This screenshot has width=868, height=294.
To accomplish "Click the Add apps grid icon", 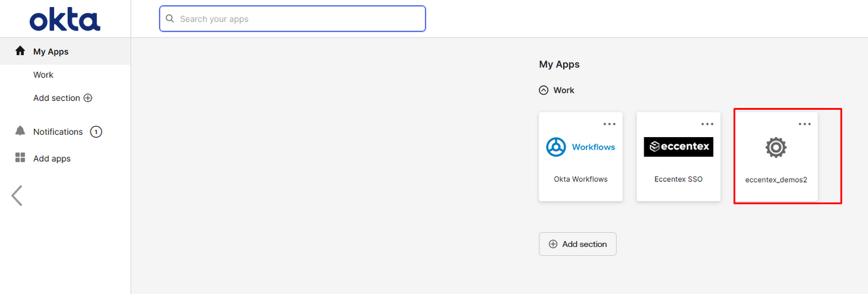I will pos(20,158).
